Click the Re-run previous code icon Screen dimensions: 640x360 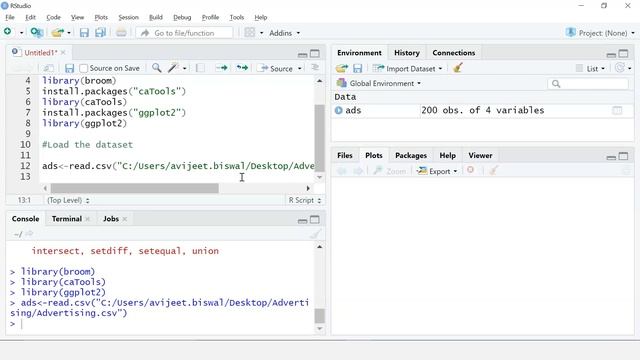(242, 68)
